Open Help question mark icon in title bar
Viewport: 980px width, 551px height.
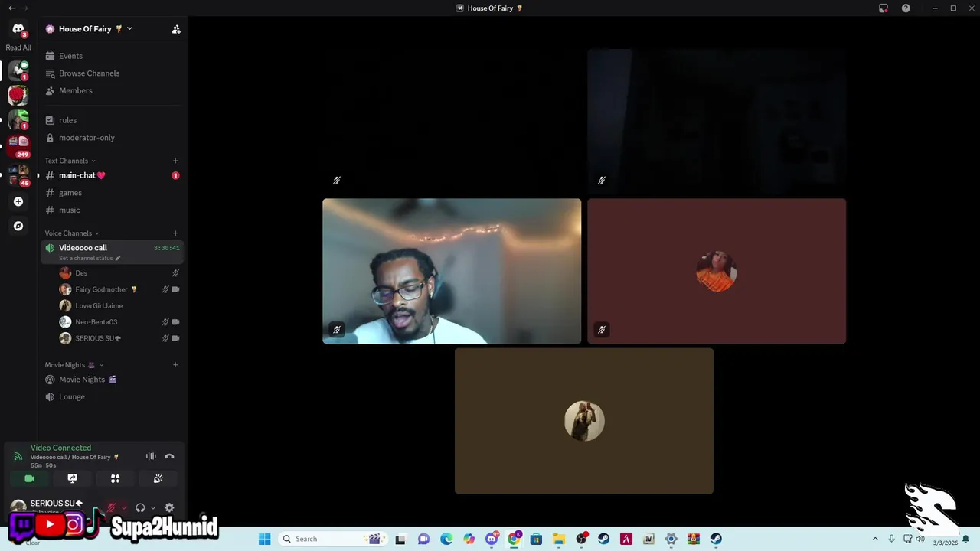[906, 8]
